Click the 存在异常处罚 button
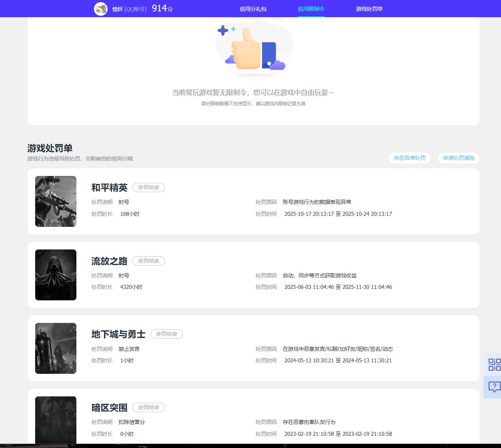This screenshot has height=448, width=501. pos(409,158)
